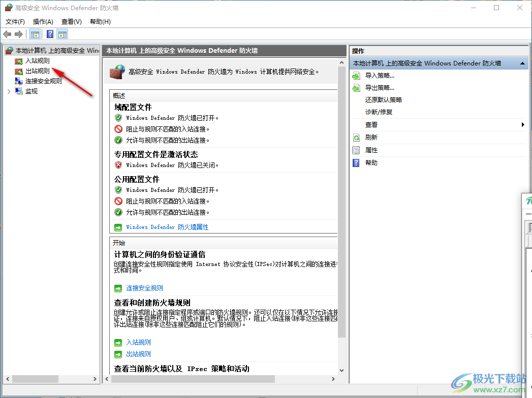
Task: Choose 诊断/修复 action
Action: pos(379,112)
